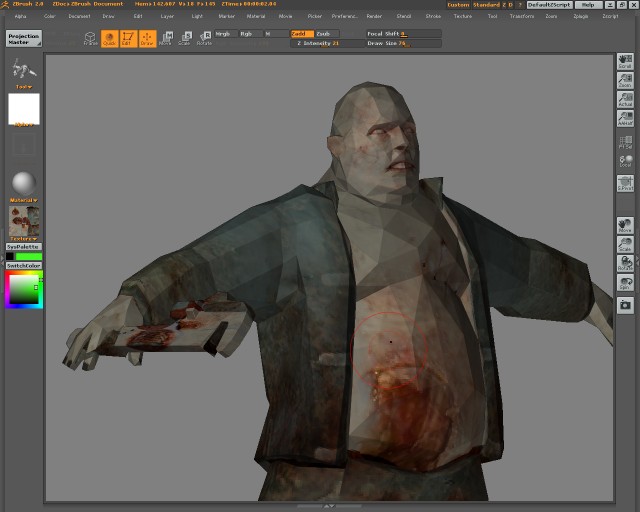Click the Scroll document icon
The image size is (640, 512).
click(x=625, y=62)
